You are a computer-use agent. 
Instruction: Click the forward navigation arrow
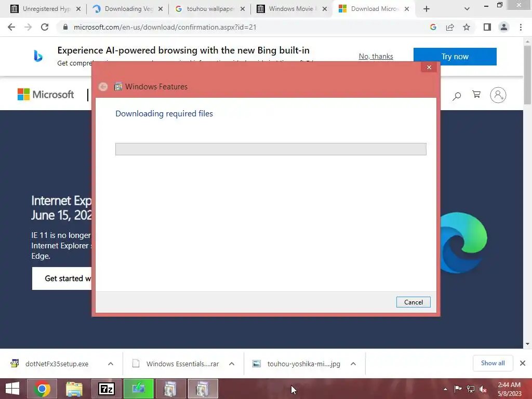tap(28, 27)
